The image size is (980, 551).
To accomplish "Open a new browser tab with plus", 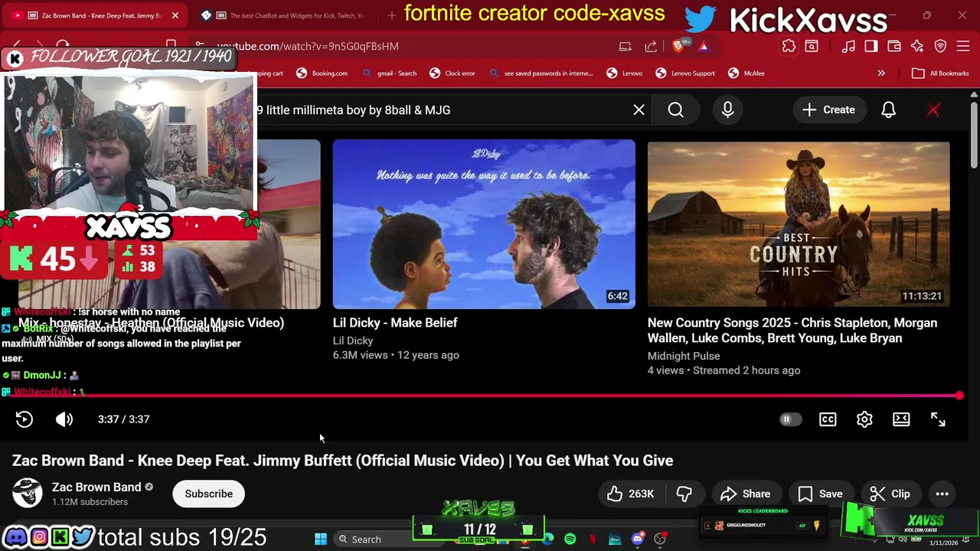I will [392, 15].
